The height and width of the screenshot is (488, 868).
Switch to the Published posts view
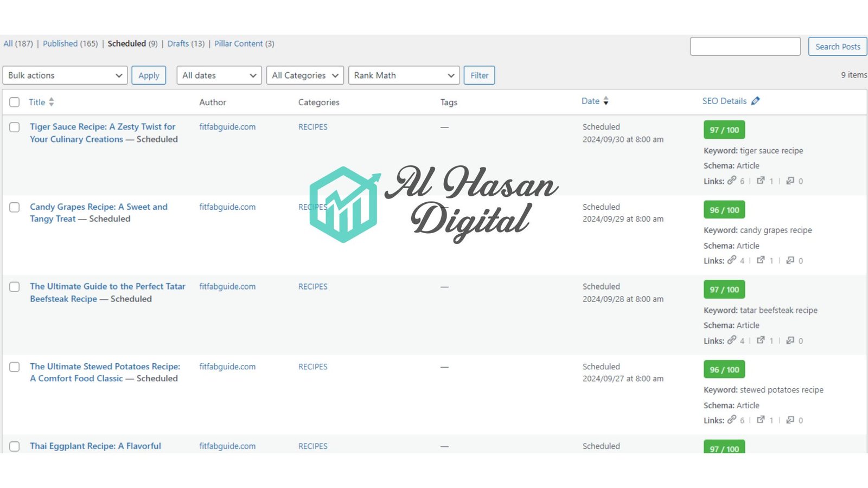pos(71,43)
